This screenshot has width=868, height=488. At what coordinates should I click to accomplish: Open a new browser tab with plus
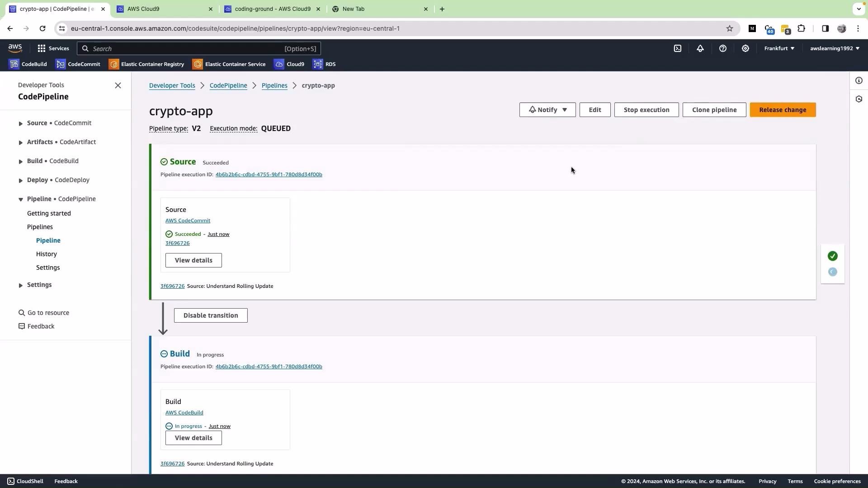point(442,9)
